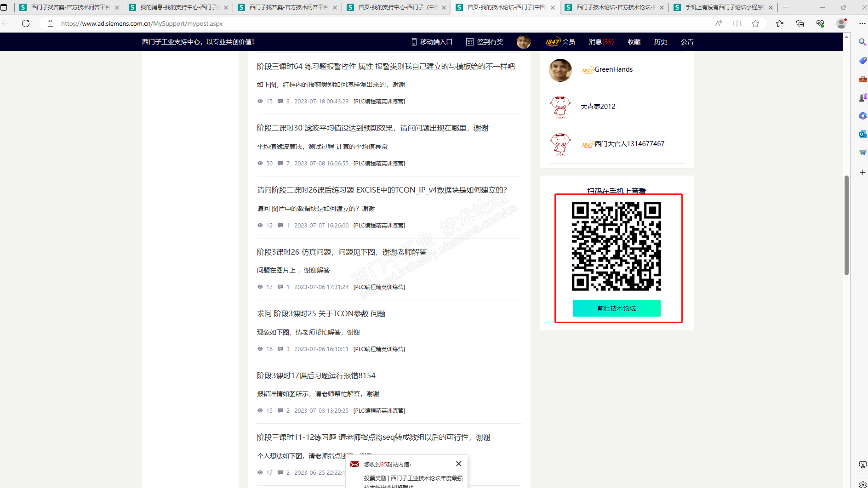Click the text 报错详情如图所示，请老师帮忙解答，谢谢
868x488 pixels.
(318, 394)
